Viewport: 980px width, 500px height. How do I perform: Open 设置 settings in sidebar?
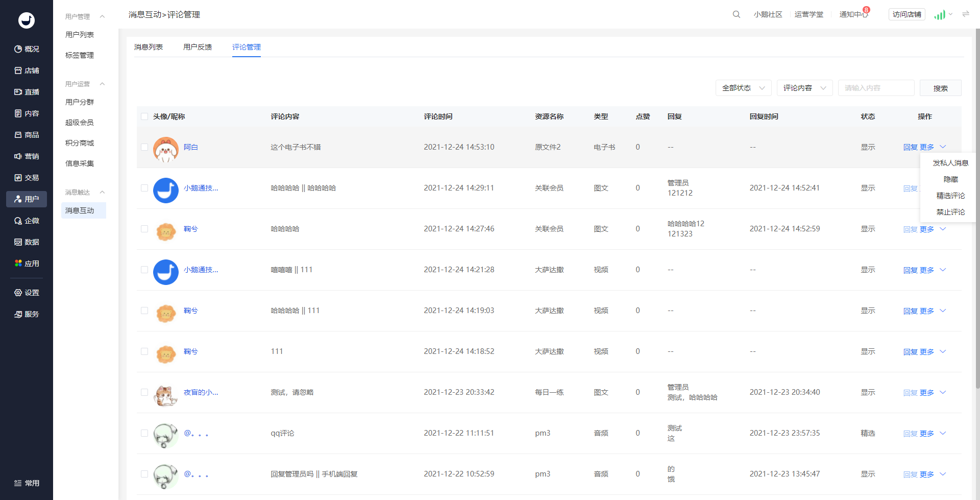(x=27, y=293)
